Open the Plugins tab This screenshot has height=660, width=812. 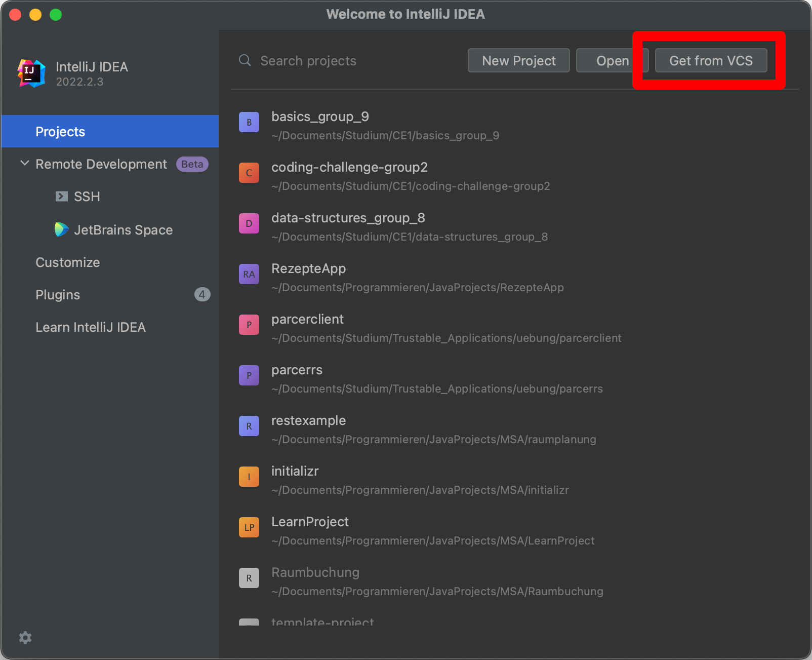click(58, 295)
